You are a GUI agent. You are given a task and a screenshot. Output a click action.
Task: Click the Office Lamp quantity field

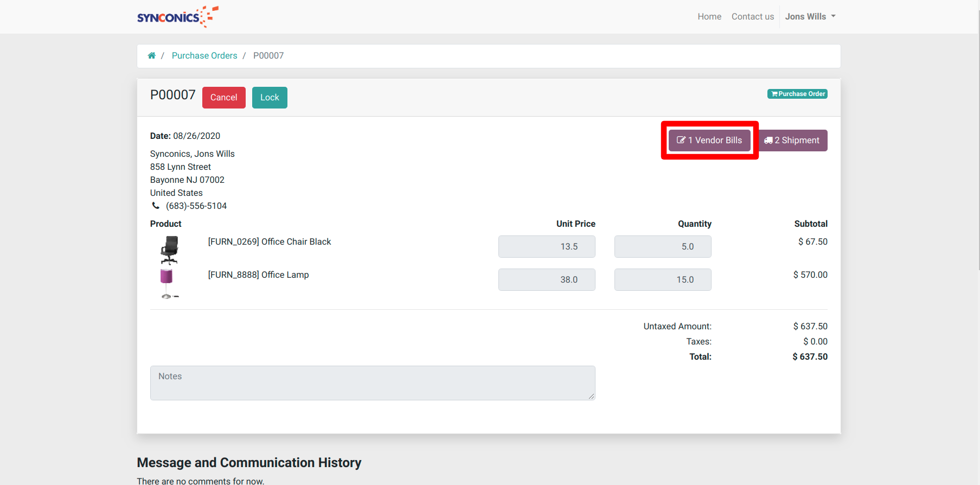click(x=663, y=280)
